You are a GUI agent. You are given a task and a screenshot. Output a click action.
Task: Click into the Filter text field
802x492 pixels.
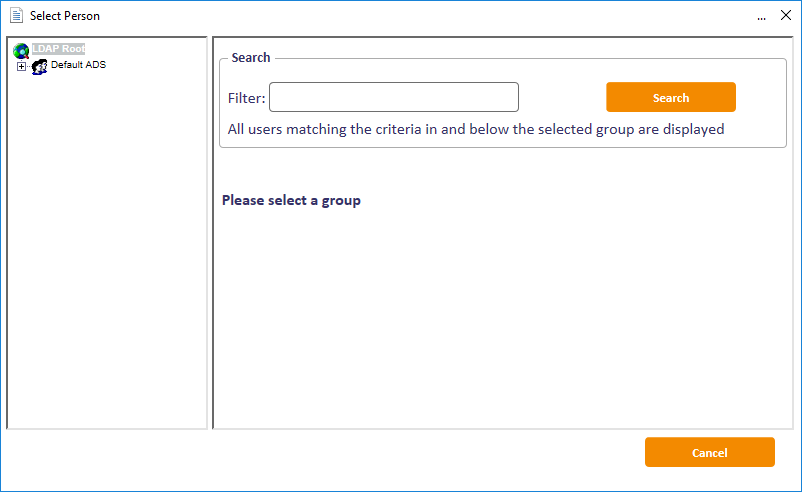tap(393, 97)
